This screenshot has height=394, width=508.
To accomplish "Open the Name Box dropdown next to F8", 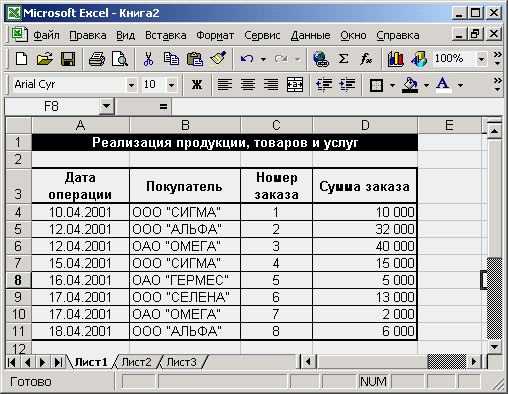I will (x=107, y=106).
